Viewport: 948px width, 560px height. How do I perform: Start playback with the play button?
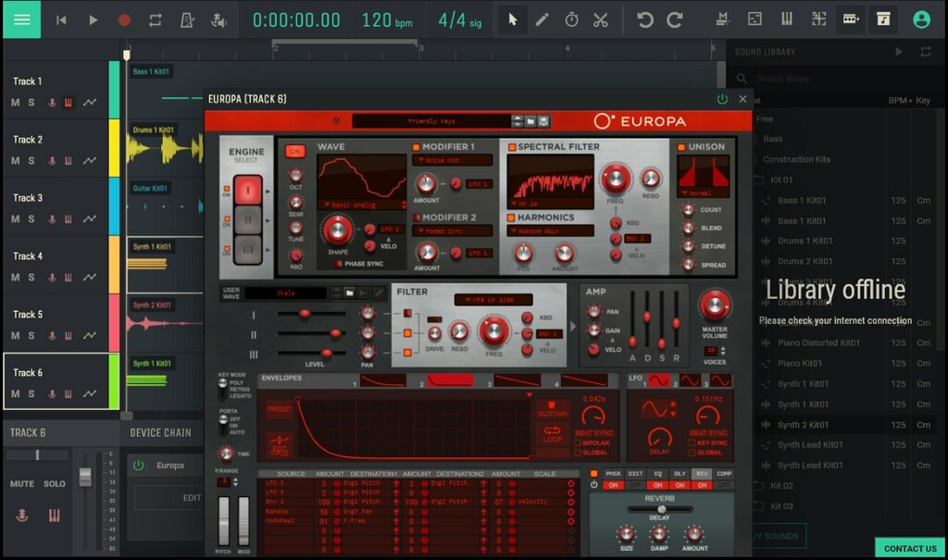pos(94,20)
